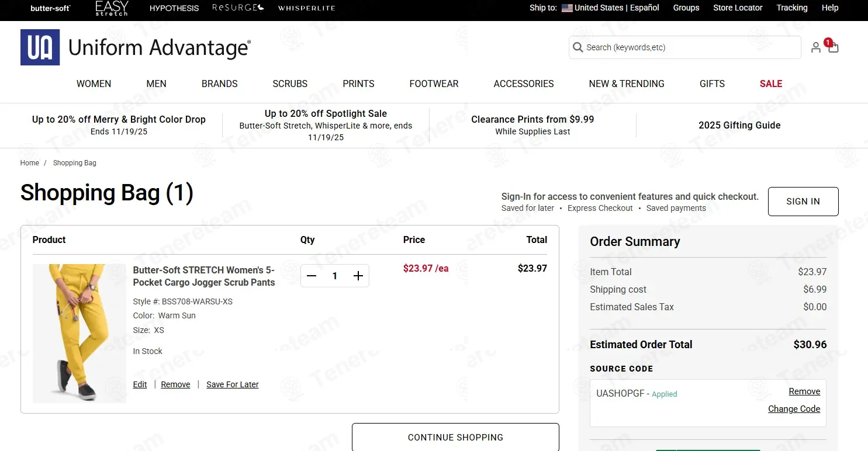Click the Whisperlite brand logo
This screenshot has height=451, width=868.
[x=306, y=8]
